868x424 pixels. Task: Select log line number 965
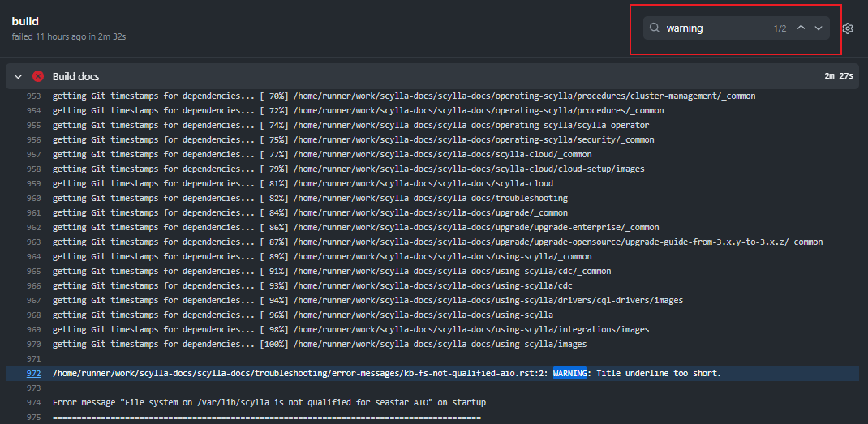click(33, 272)
